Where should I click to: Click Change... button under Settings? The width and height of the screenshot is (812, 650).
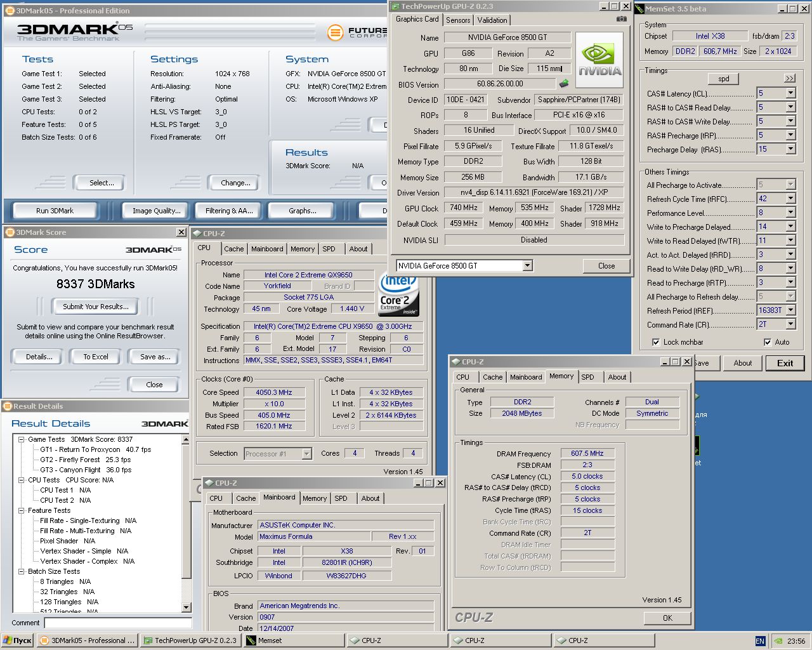click(235, 183)
